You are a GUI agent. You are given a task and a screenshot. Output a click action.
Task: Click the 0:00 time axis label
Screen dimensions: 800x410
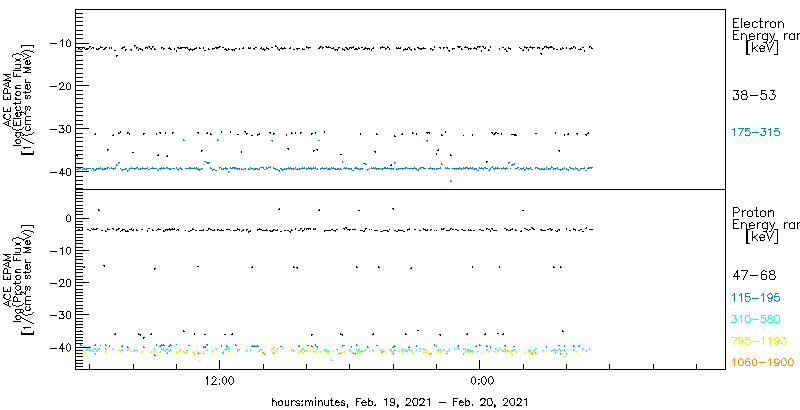(x=480, y=380)
